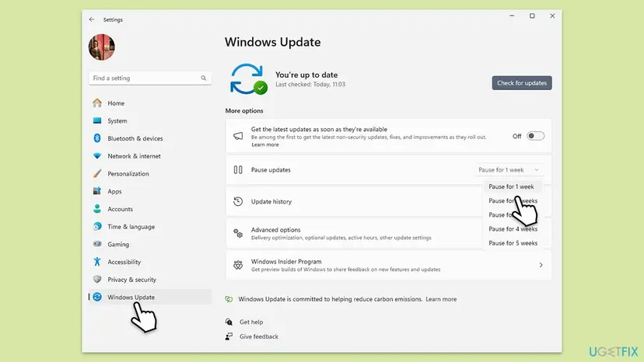Click the back arrow next to Settings
Image resolution: width=644 pixels, height=362 pixels.
point(92,19)
